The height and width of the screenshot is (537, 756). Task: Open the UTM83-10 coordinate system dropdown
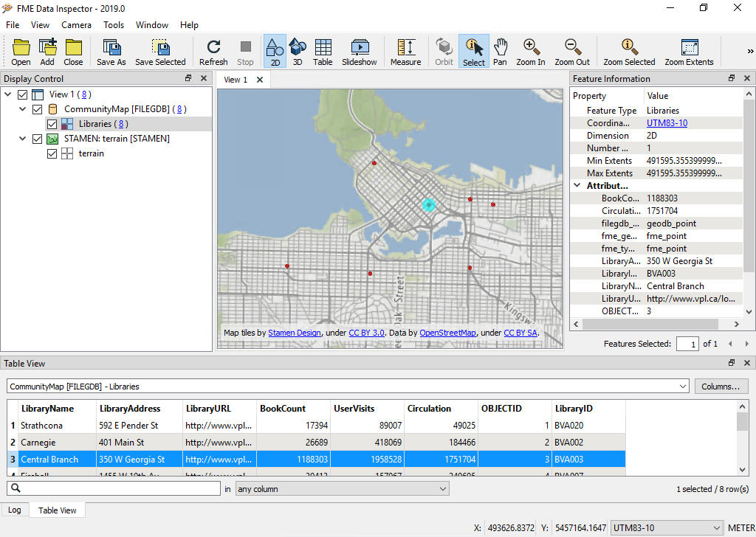coord(667,528)
